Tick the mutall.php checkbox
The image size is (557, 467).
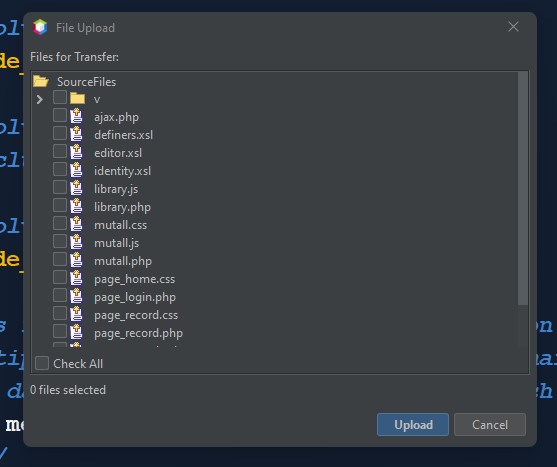(x=60, y=259)
